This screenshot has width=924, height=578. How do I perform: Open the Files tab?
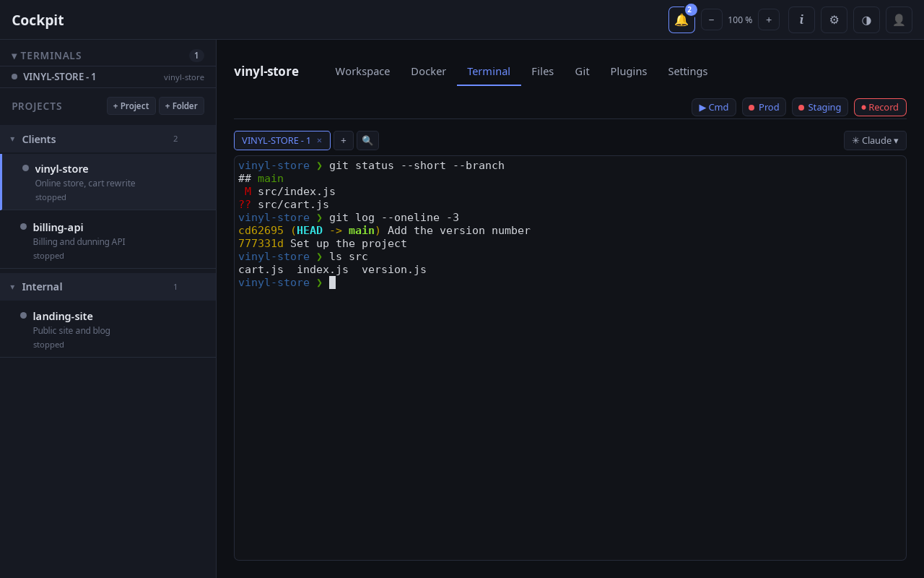click(543, 72)
